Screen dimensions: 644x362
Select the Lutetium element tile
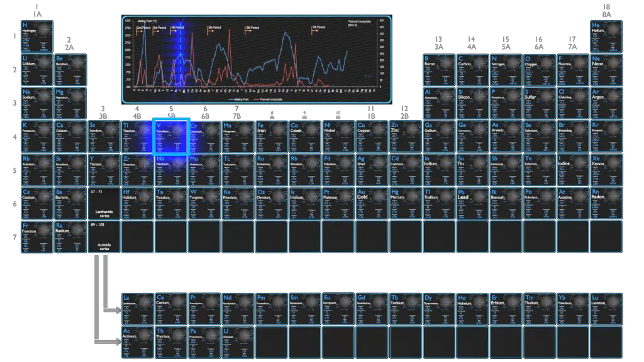606,308
